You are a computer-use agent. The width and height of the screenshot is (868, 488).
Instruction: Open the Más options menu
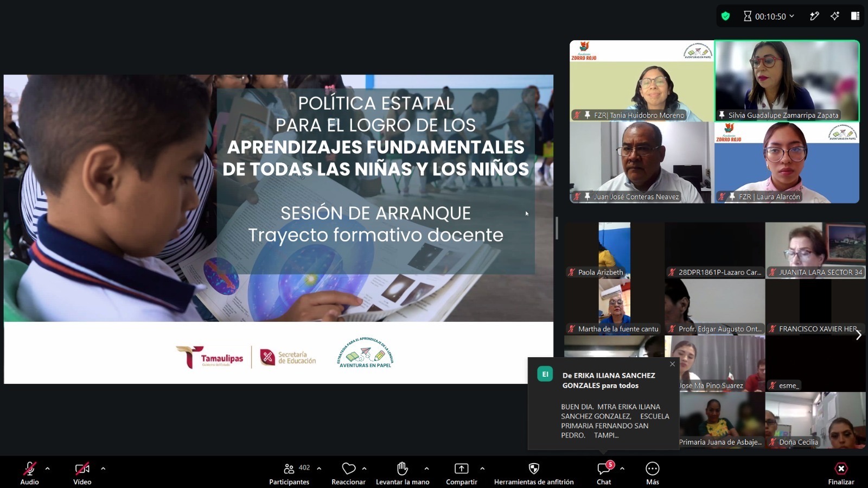[653, 473]
